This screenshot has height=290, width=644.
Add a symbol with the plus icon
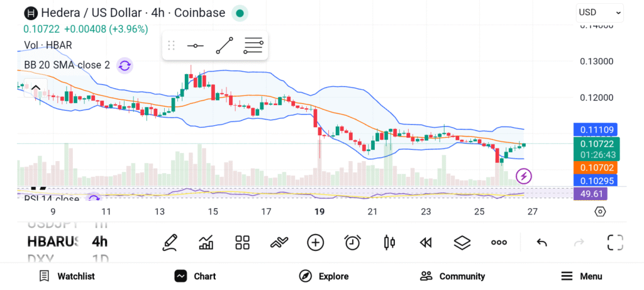pyautogui.click(x=315, y=242)
